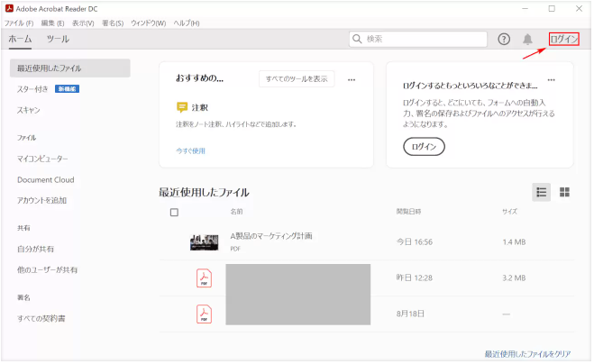Click the yellow comment (注釈) tool icon
The image size is (594, 364).
coord(182,107)
